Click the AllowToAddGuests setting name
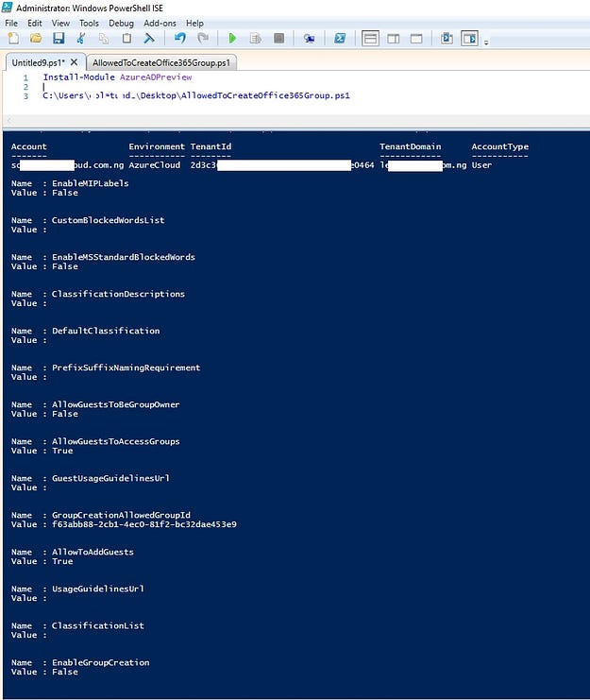 pos(93,552)
